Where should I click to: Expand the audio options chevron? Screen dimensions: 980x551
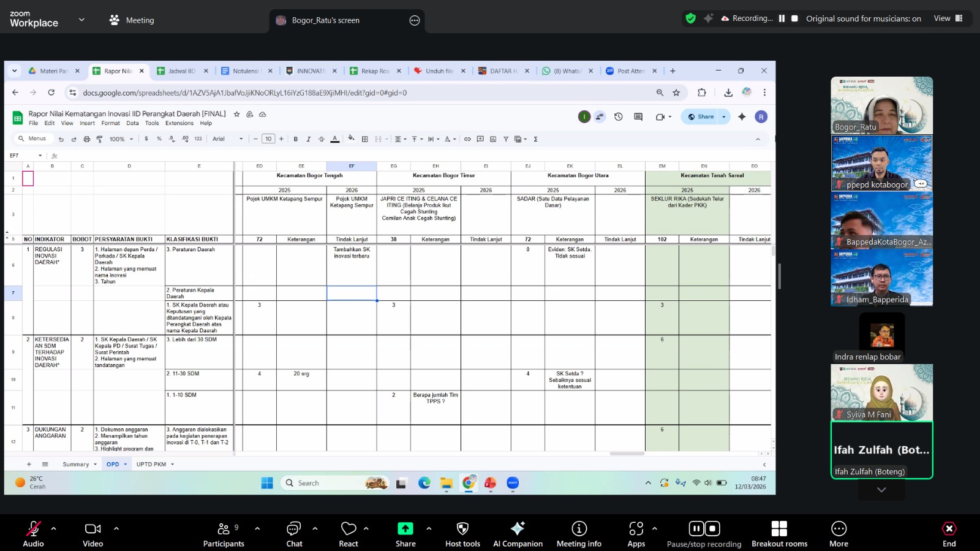[54, 528]
